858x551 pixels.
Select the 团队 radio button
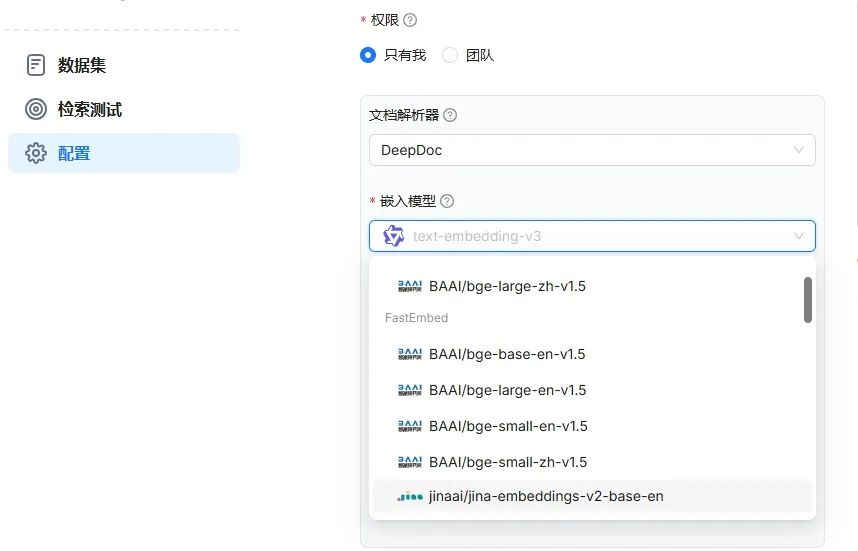click(450, 55)
